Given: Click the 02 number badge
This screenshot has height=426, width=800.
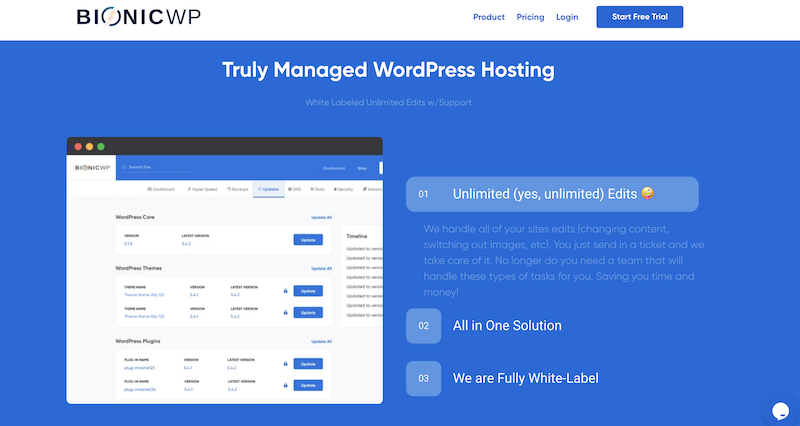Looking at the screenshot, I should pyautogui.click(x=423, y=325).
